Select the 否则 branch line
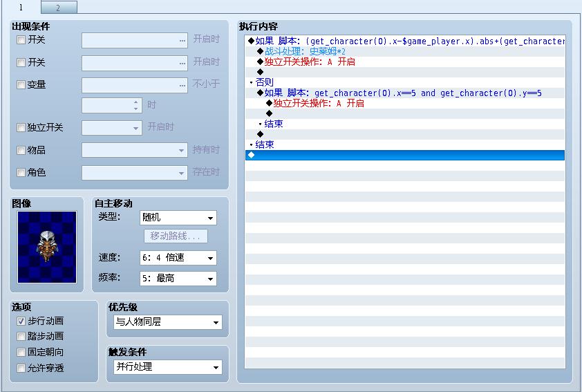 pos(405,82)
